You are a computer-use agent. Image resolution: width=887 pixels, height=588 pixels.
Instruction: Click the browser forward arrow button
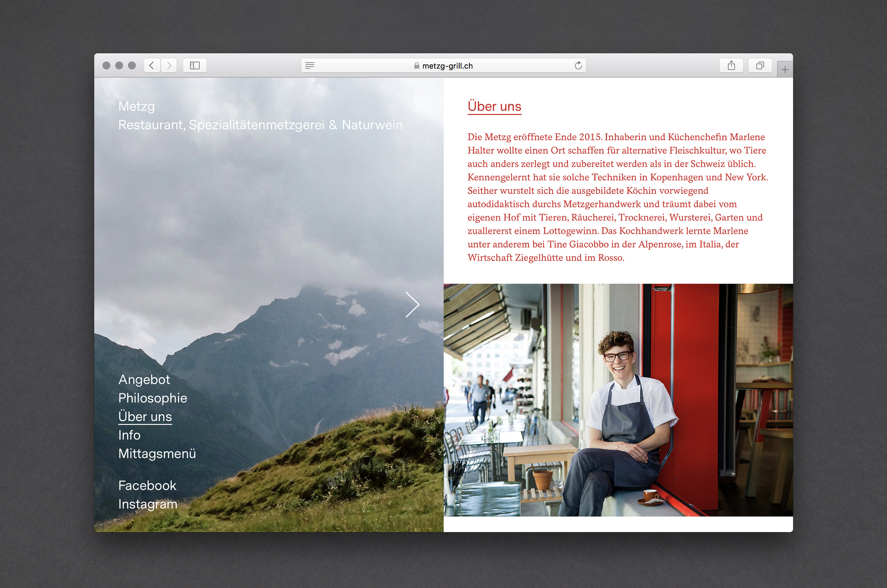pos(169,66)
